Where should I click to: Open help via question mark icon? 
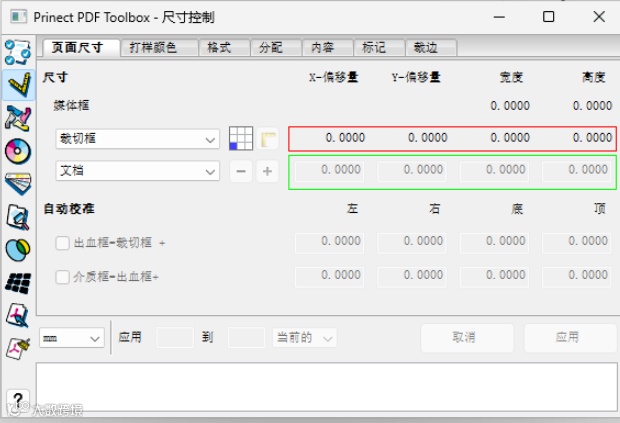pos(18,400)
